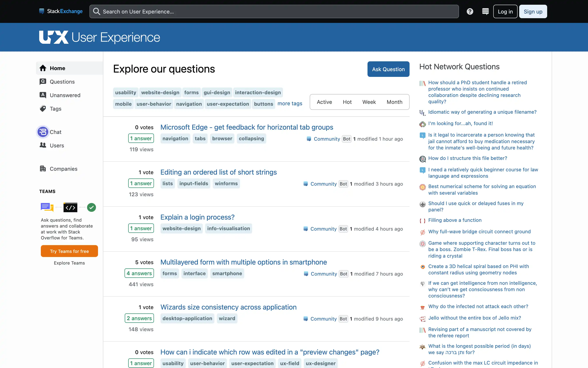Open Editing an ordered list of short strings
The image size is (588, 368).
tap(218, 172)
